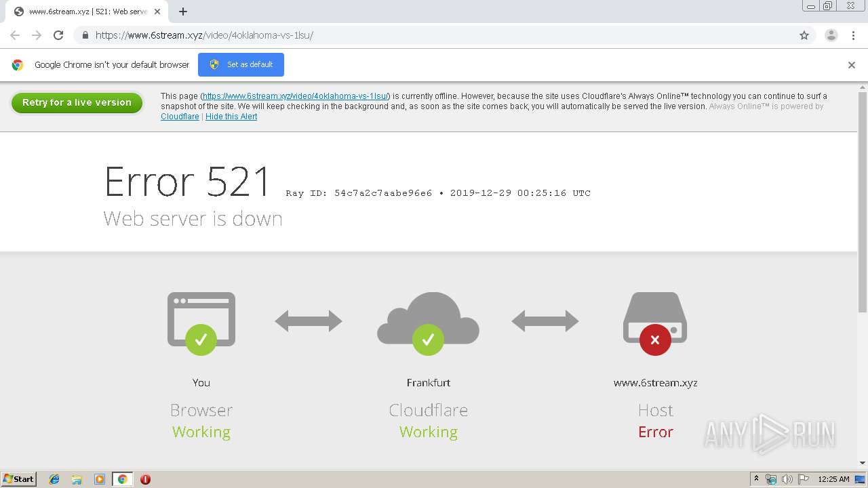Click the volume speaker tray icon
The width and height of the screenshot is (868, 488).
[x=787, y=479]
